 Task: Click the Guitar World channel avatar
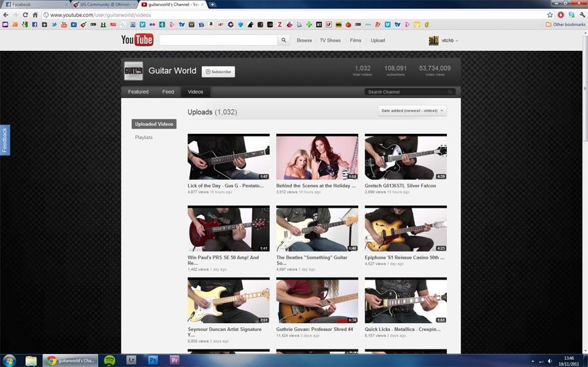(x=133, y=71)
